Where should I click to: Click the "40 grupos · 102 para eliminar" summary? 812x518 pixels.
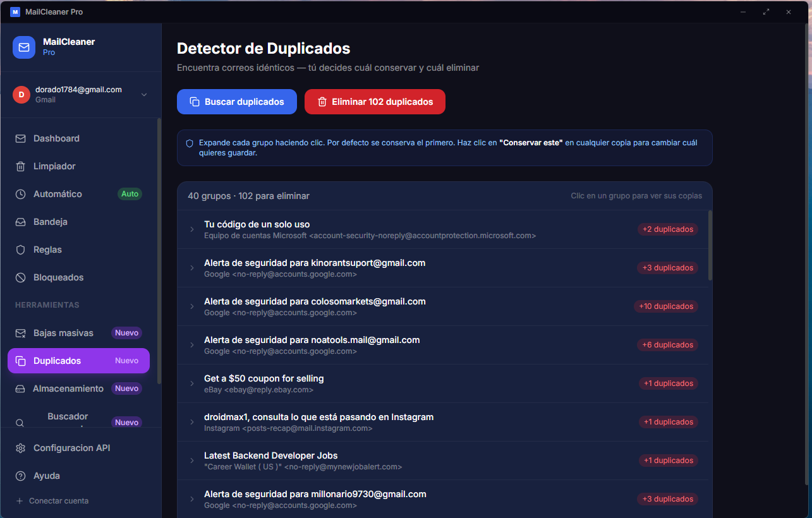click(249, 196)
